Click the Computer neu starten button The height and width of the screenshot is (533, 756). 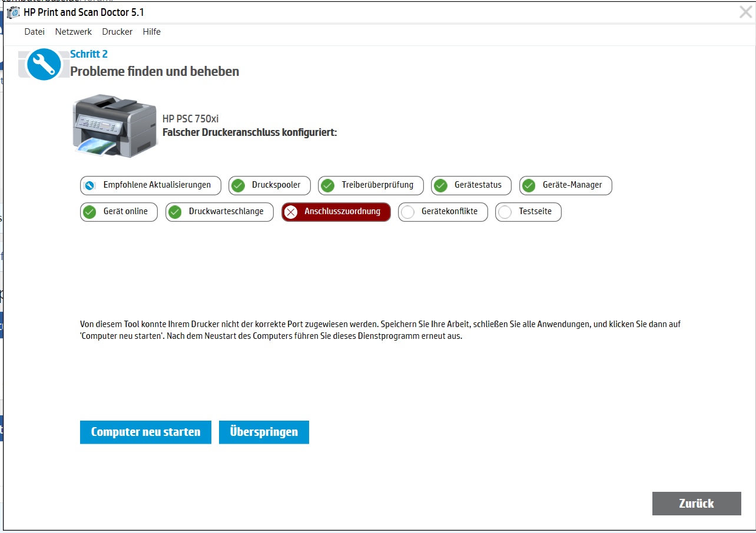coord(145,432)
